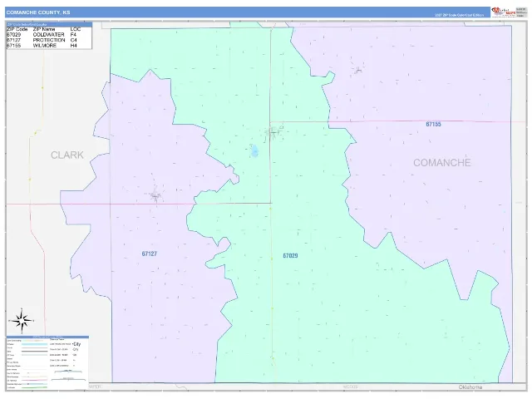The image size is (532, 399).
Task: Click the 67127 ZIP label on the map
Action: 150,254
